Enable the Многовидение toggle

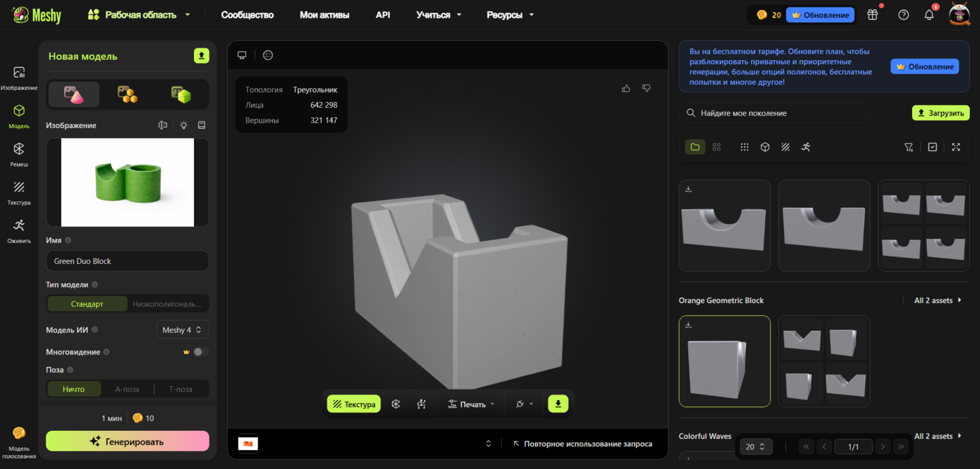pos(201,352)
